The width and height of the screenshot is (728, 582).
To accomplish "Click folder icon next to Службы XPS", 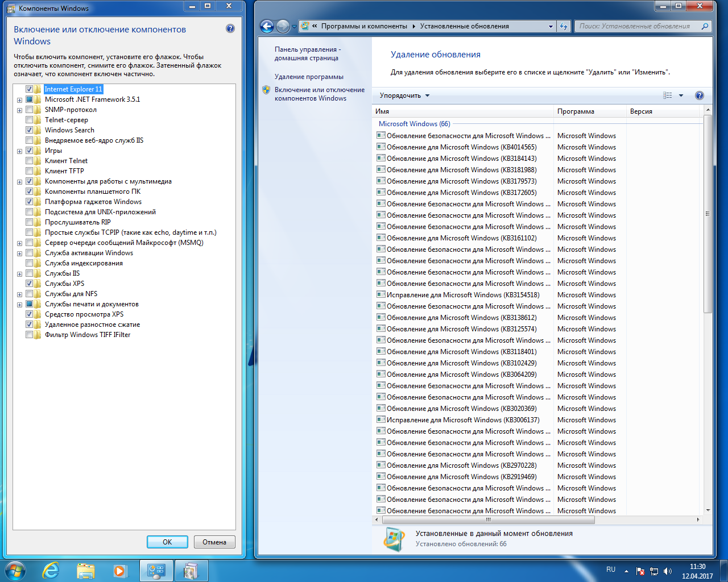I will [x=38, y=284].
